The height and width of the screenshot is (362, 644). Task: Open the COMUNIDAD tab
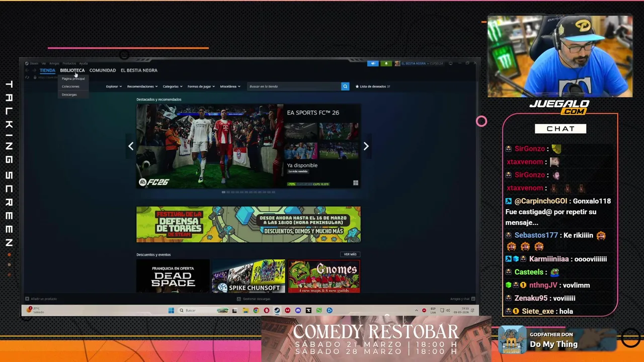(103, 70)
